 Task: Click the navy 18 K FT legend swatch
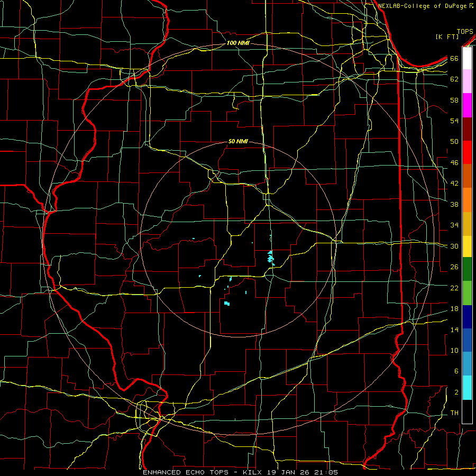point(467,317)
